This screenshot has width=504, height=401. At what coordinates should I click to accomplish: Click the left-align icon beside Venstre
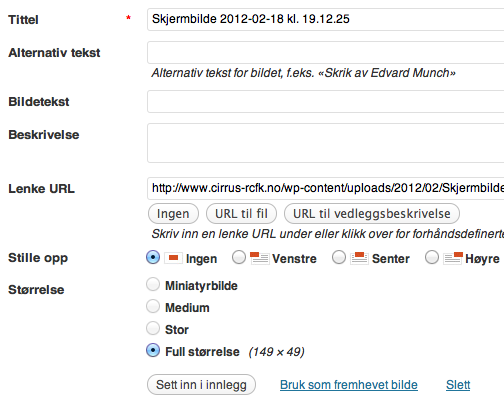click(x=259, y=258)
